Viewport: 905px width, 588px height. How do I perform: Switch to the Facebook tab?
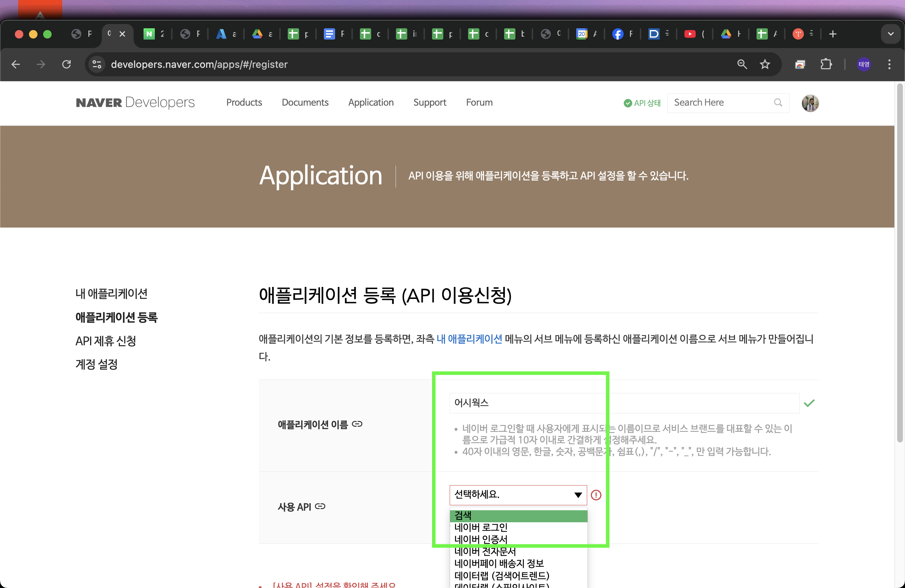pos(623,34)
